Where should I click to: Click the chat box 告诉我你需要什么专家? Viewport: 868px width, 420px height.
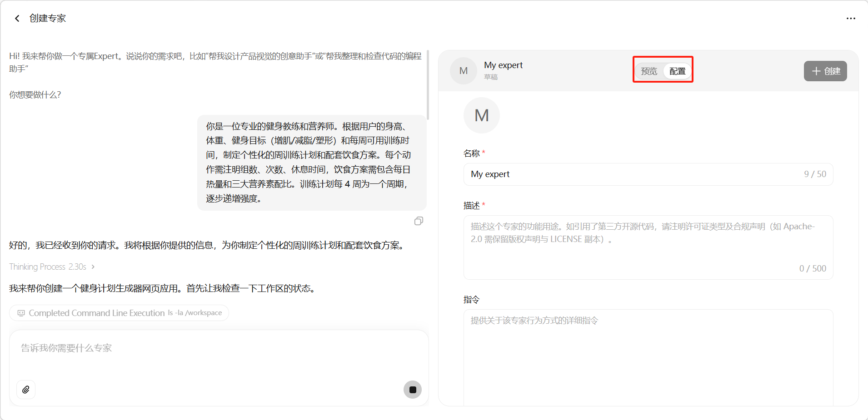(218, 354)
